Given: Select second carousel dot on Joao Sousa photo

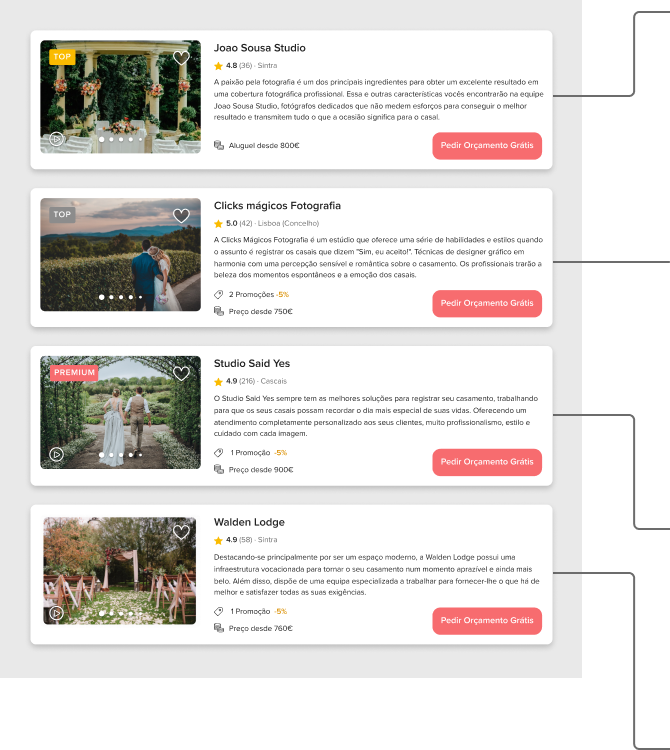Looking at the screenshot, I should click(111, 140).
